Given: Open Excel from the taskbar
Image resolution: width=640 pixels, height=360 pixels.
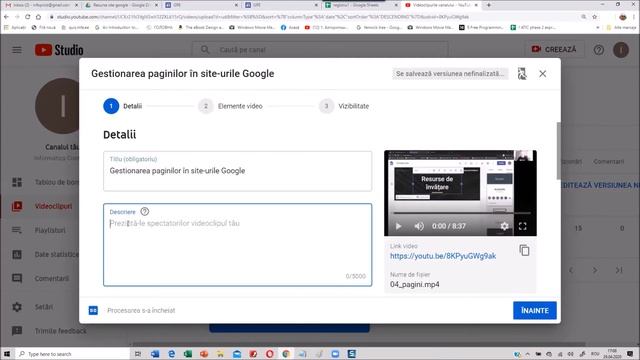Looking at the screenshot, I should [188, 354].
